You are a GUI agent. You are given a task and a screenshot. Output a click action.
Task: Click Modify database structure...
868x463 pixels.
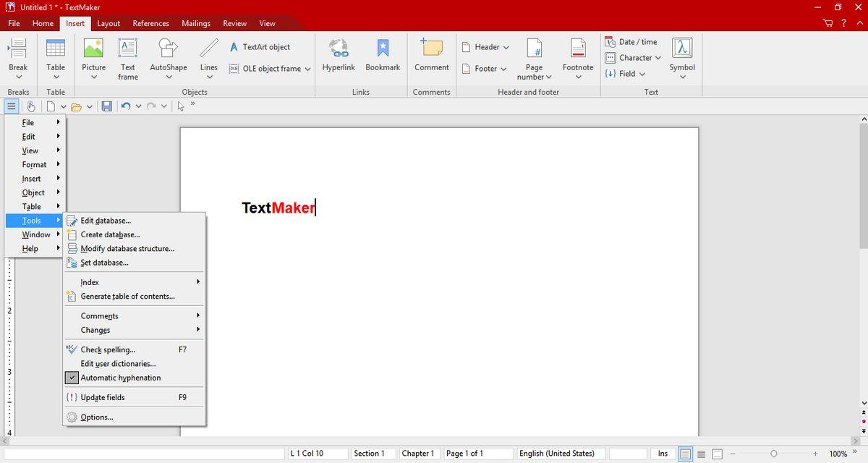(135, 249)
